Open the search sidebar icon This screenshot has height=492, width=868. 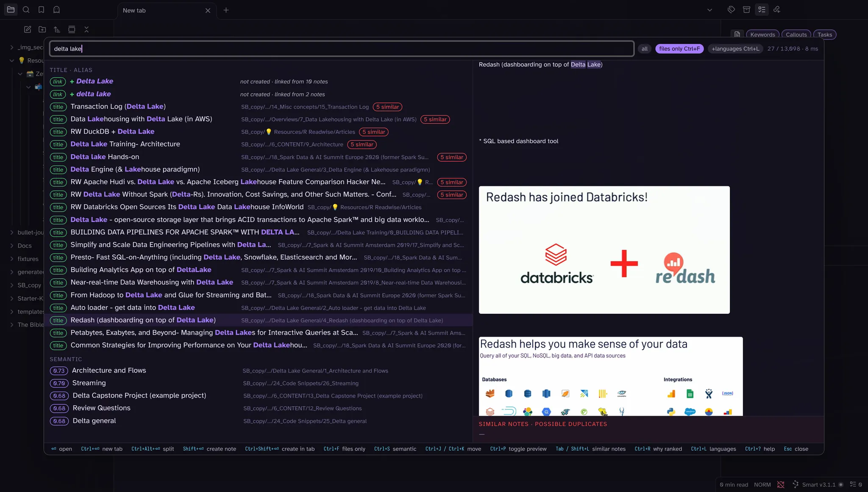click(x=26, y=9)
